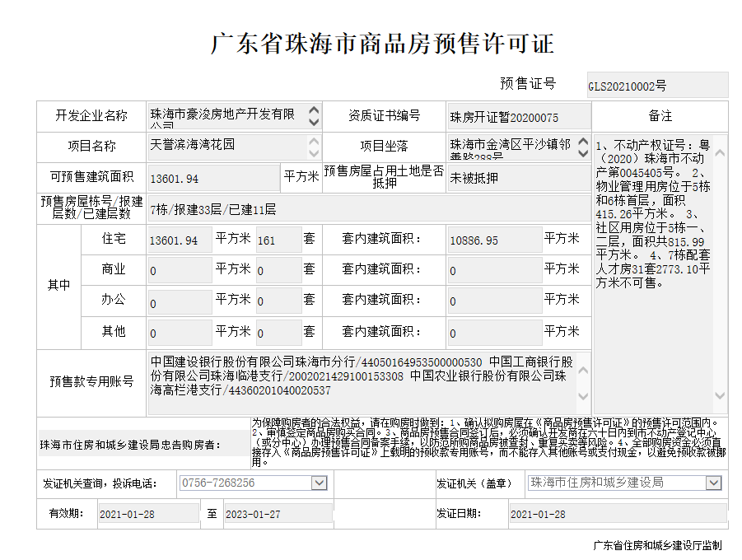The height and width of the screenshot is (560, 742).
Task: Click residential unit count field showing 161
Action: tap(278, 240)
